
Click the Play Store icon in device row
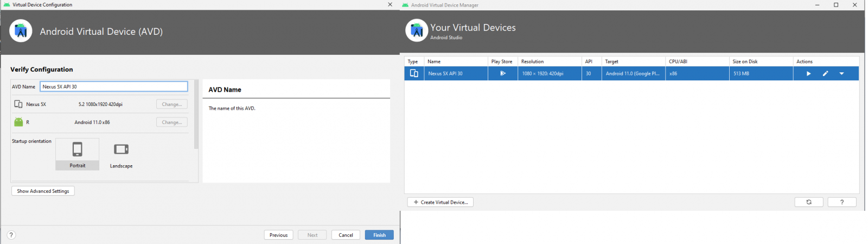503,73
